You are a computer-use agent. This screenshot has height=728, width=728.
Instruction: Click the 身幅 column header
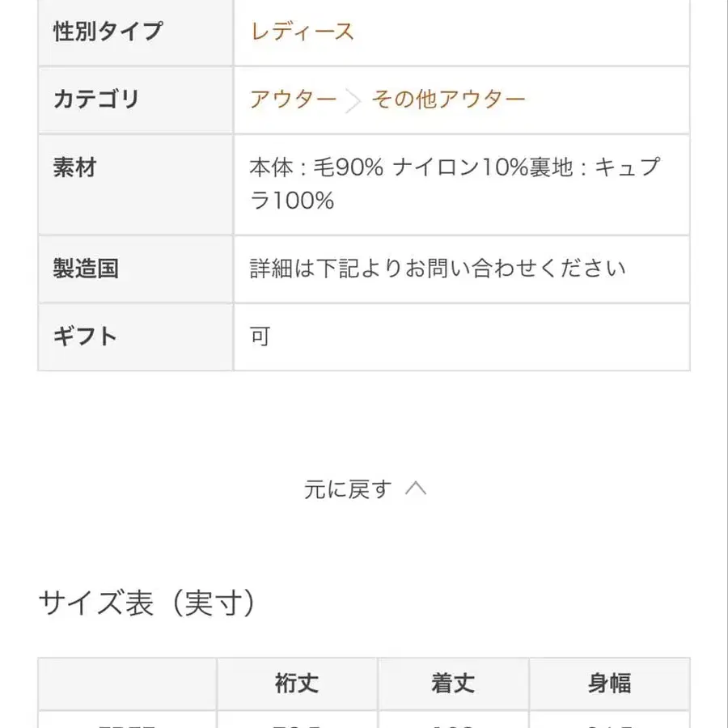coord(611,683)
